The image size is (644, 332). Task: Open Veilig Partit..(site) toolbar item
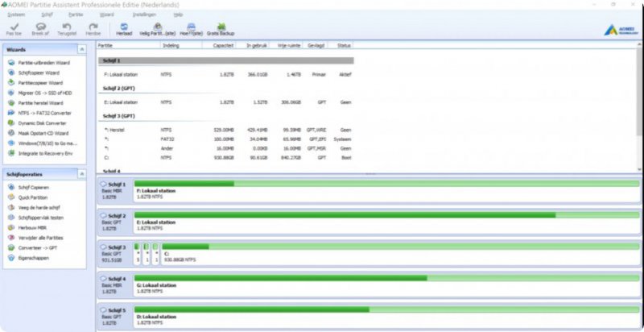point(157,29)
